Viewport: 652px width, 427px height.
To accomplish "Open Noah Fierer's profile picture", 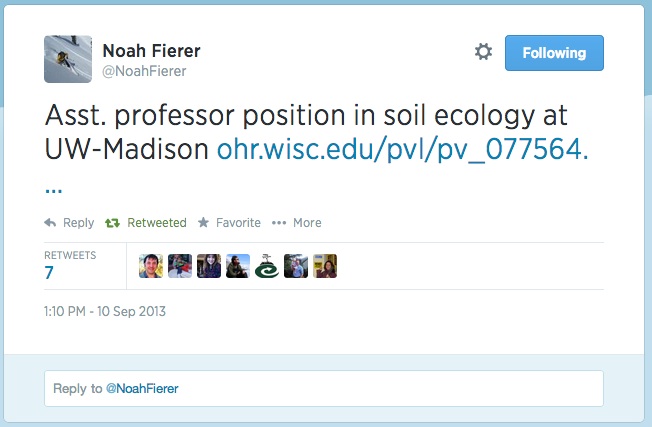I will (68, 59).
